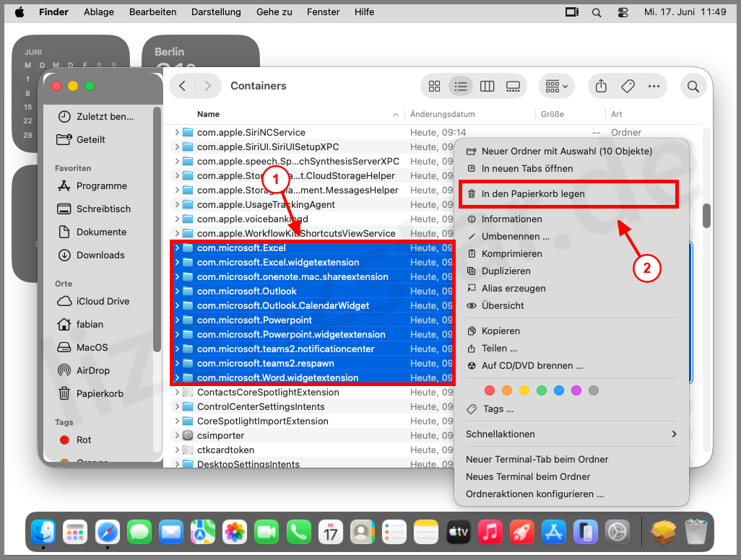Sort by the Änderungsdatum column header
Viewport: 741px width, 560px height.
click(442, 114)
